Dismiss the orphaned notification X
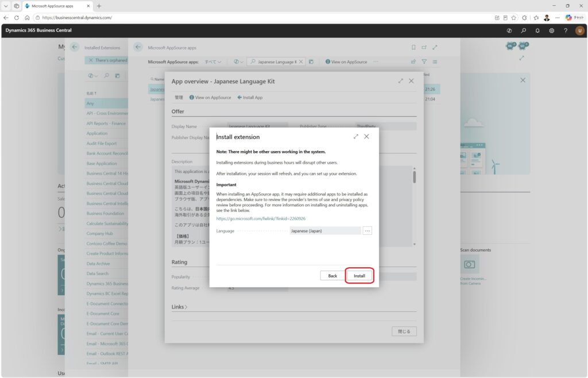Image resolution: width=588 pixels, height=378 pixels. [x=90, y=60]
